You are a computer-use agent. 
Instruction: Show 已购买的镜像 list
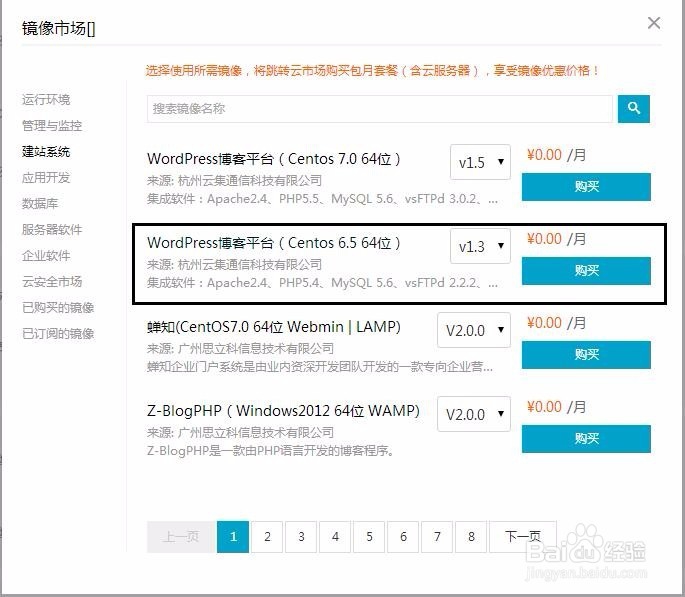[x=58, y=307]
